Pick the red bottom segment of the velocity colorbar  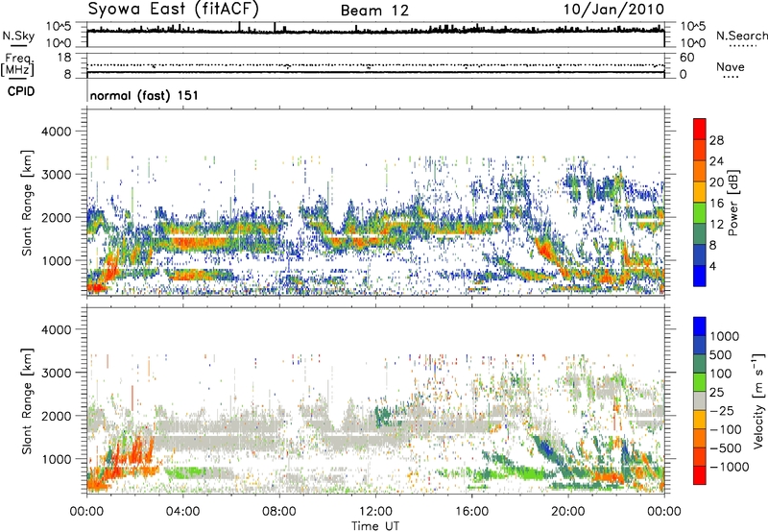pos(700,475)
